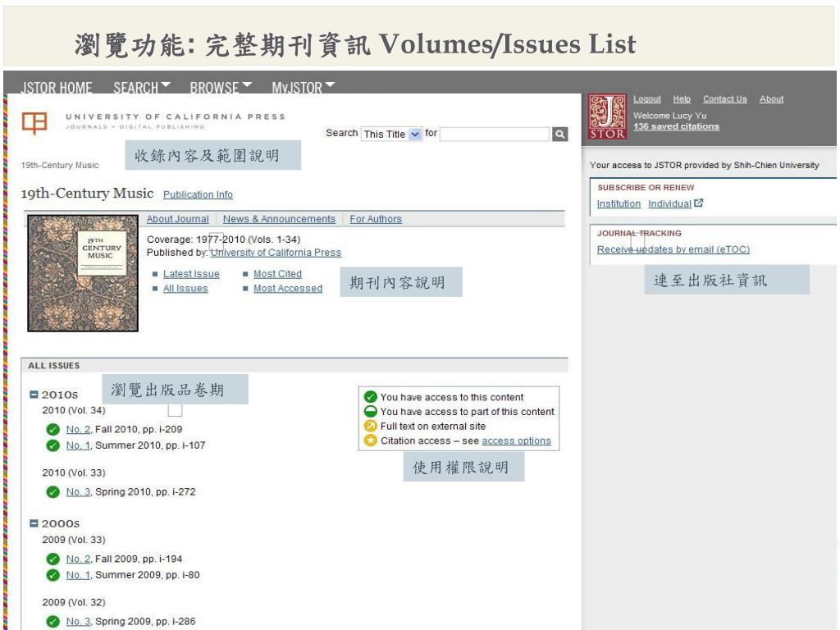Click green access icon for No. 3 Spring 2010

tap(52, 492)
